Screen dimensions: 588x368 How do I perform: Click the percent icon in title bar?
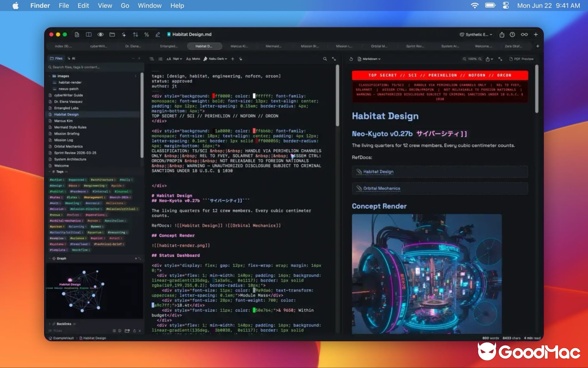(x=147, y=34)
